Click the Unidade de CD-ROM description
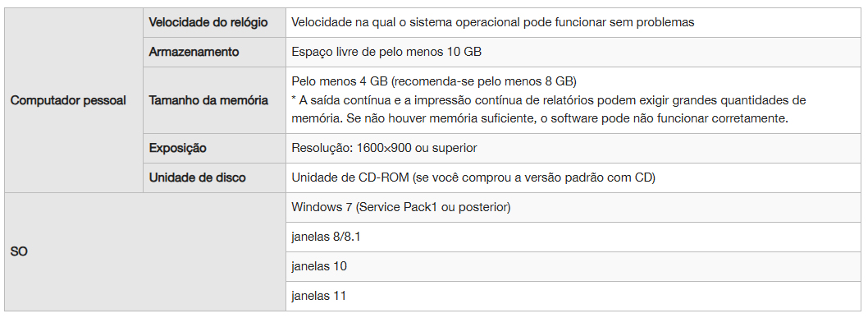The width and height of the screenshot is (868, 318). 473,177
